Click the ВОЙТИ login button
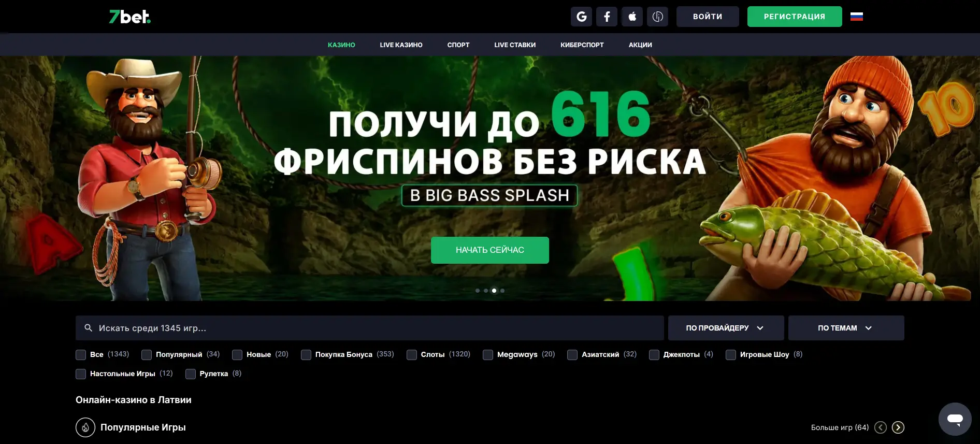Viewport: 980px width, 444px height. click(708, 17)
